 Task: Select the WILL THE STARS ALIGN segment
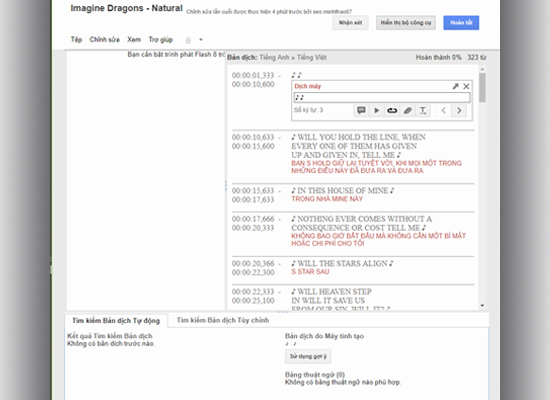tap(342, 264)
